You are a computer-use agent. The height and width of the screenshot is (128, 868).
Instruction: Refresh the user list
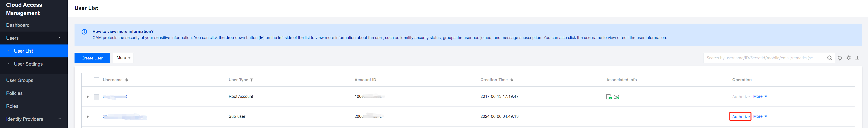pos(840,58)
